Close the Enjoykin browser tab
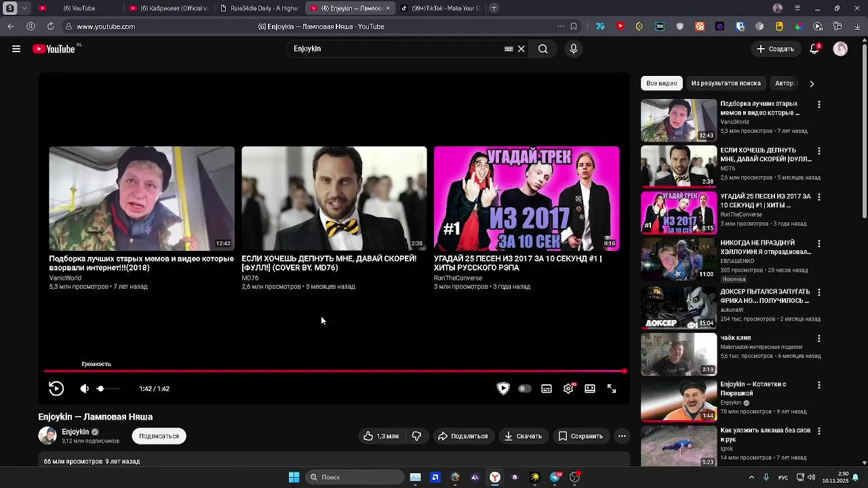868x488 pixels. point(388,8)
